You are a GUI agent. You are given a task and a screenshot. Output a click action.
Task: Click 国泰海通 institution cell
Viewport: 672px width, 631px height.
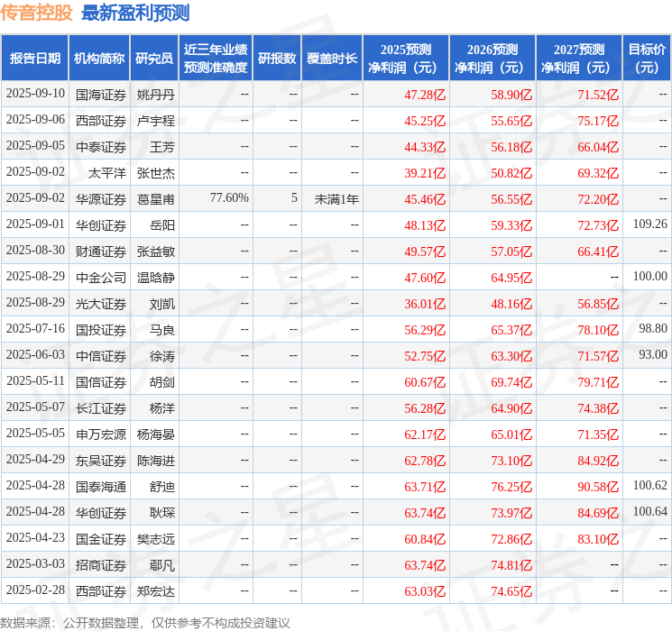pos(101,487)
